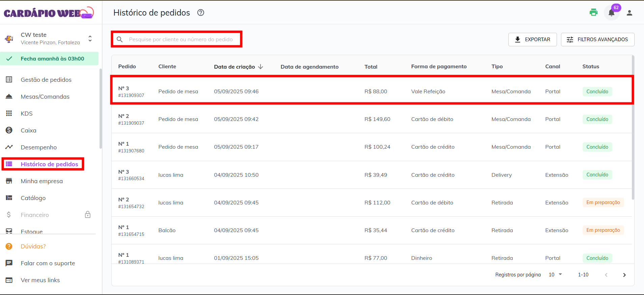Open the user profile icon
This screenshot has width=644, height=295.
pos(629,13)
